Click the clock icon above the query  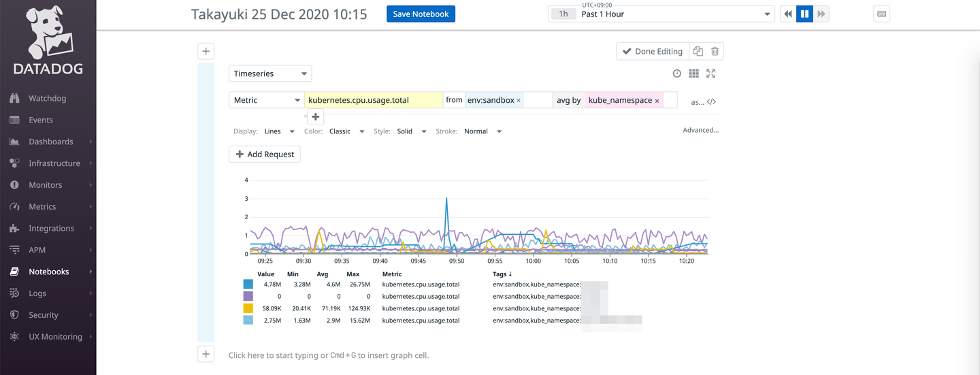tap(676, 74)
